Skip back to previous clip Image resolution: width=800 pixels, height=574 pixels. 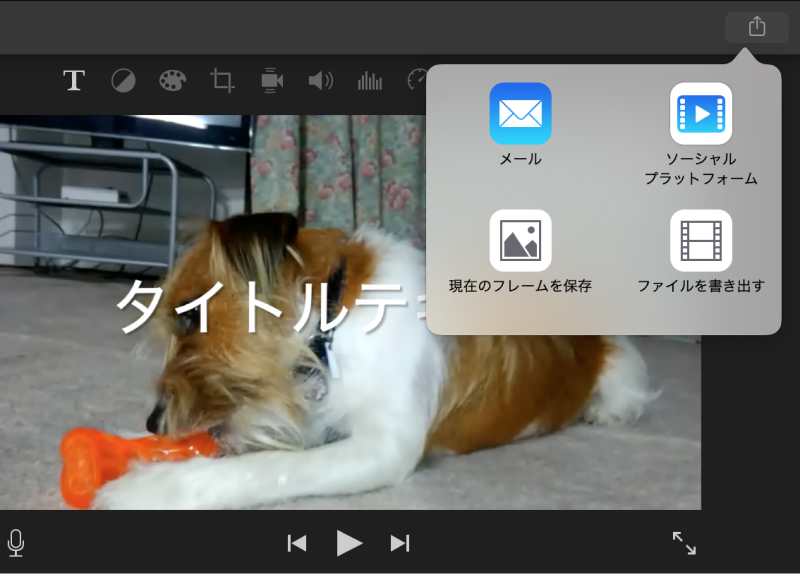pos(297,543)
